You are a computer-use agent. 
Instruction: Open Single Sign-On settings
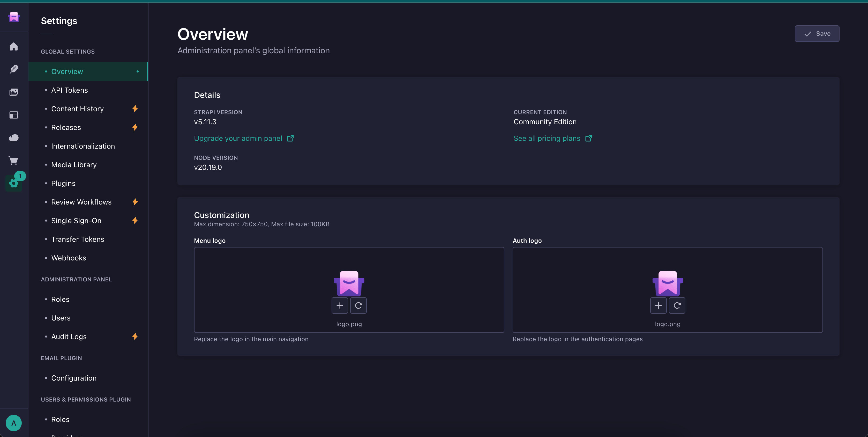pos(88,221)
